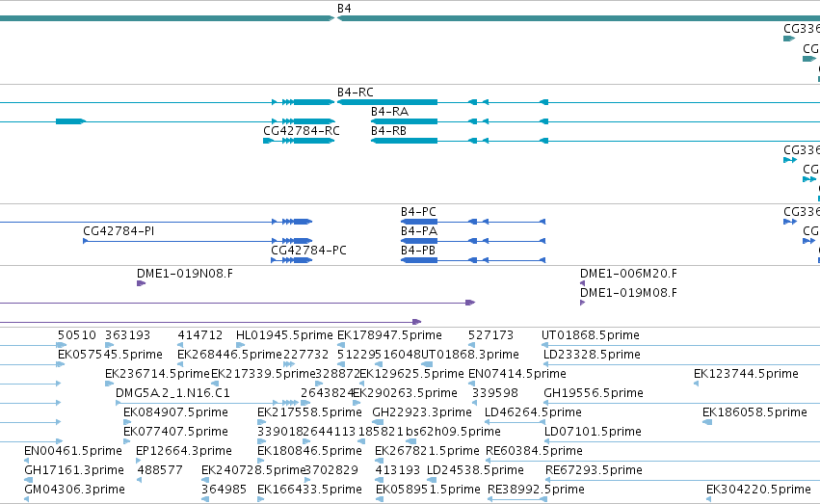The height and width of the screenshot is (504, 820).
Task: Click the GH22923.3prime EST label
Action: [x=422, y=412]
